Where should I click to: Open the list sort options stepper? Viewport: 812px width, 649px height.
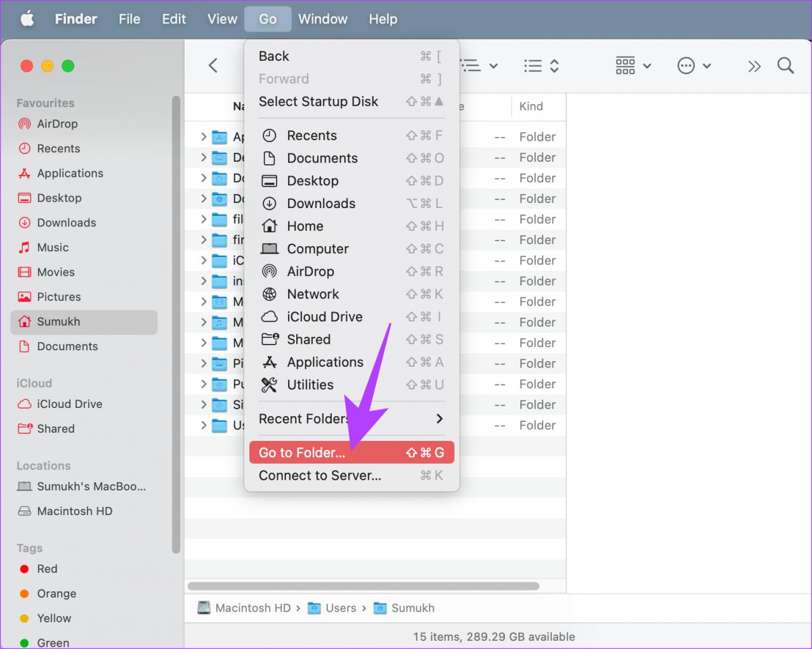click(541, 65)
